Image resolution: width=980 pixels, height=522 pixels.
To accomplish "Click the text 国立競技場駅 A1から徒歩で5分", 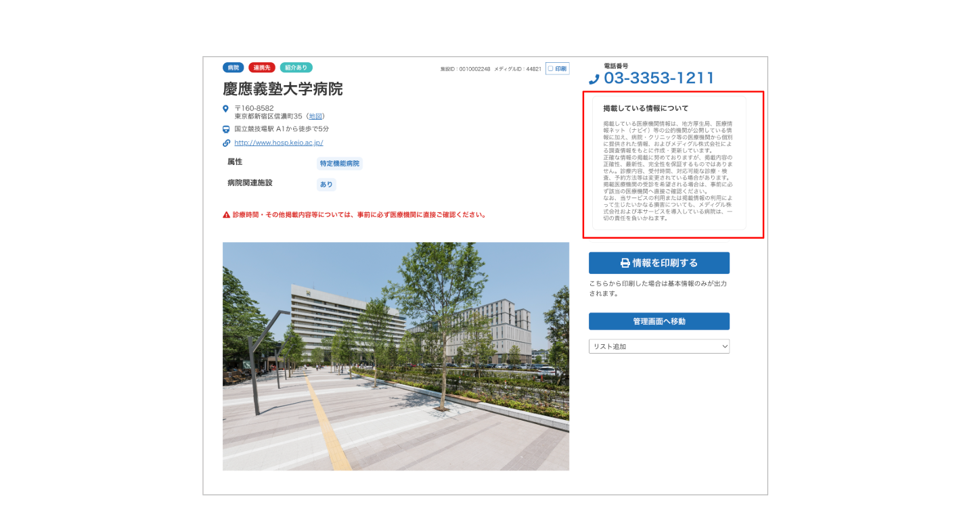I will [282, 129].
